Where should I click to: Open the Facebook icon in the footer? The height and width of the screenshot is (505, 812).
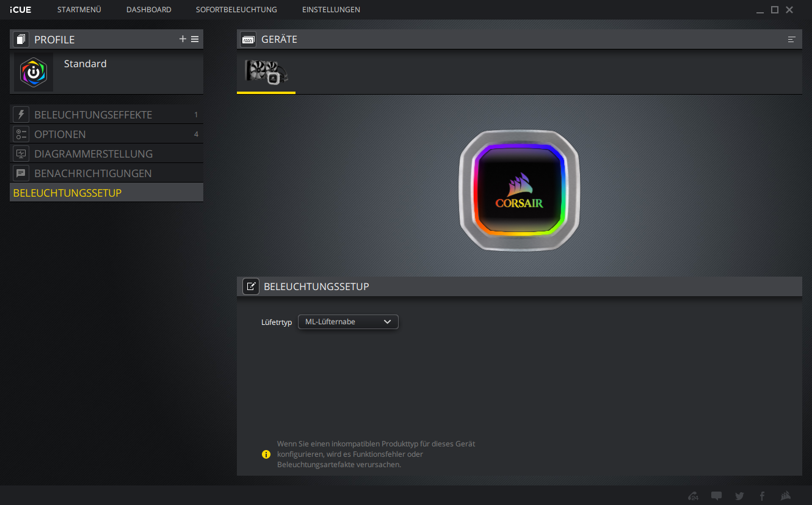coord(762,496)
